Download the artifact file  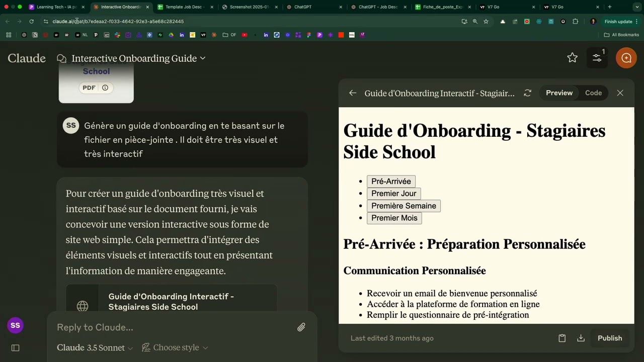tap(581, 338)
